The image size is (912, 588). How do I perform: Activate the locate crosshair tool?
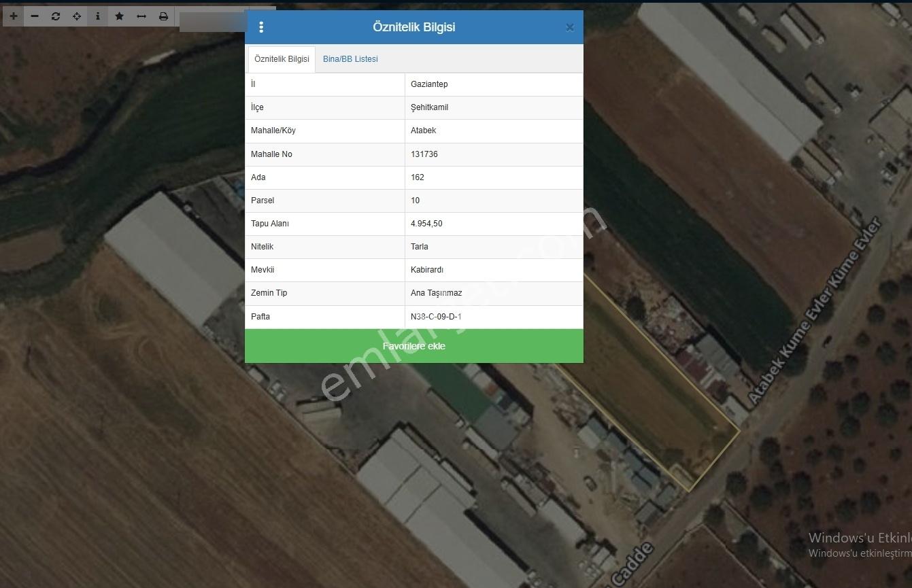tap(77, 16)
